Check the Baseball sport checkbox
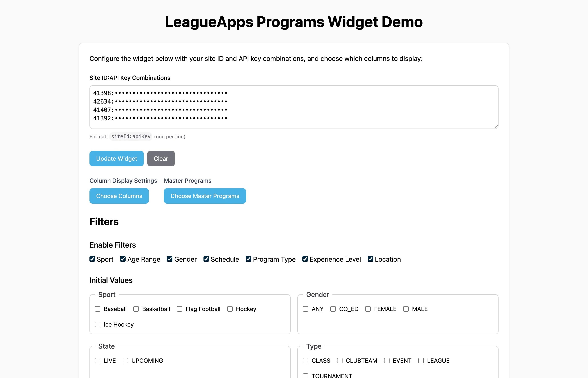 [x=98, y=309]
